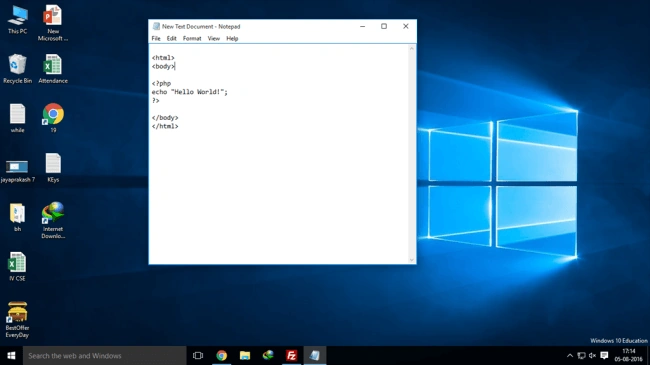Open the network status tray icon
This screenshot has height=365, width=650.
581,355
